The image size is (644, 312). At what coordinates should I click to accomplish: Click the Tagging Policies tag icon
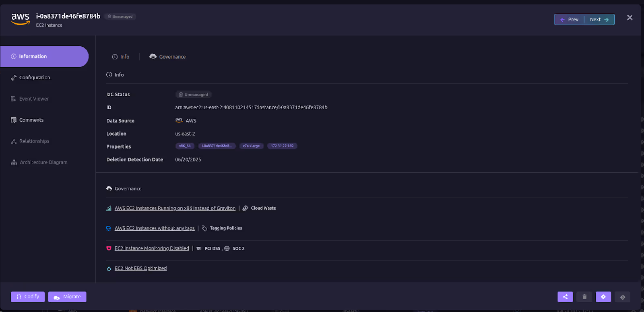[x=204, y=228]
